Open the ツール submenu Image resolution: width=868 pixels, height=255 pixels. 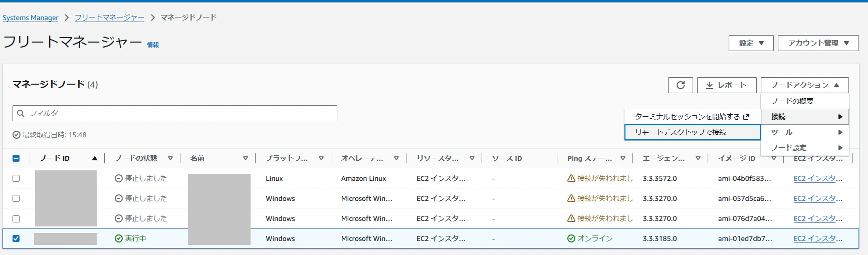click(x=805, y=132)
